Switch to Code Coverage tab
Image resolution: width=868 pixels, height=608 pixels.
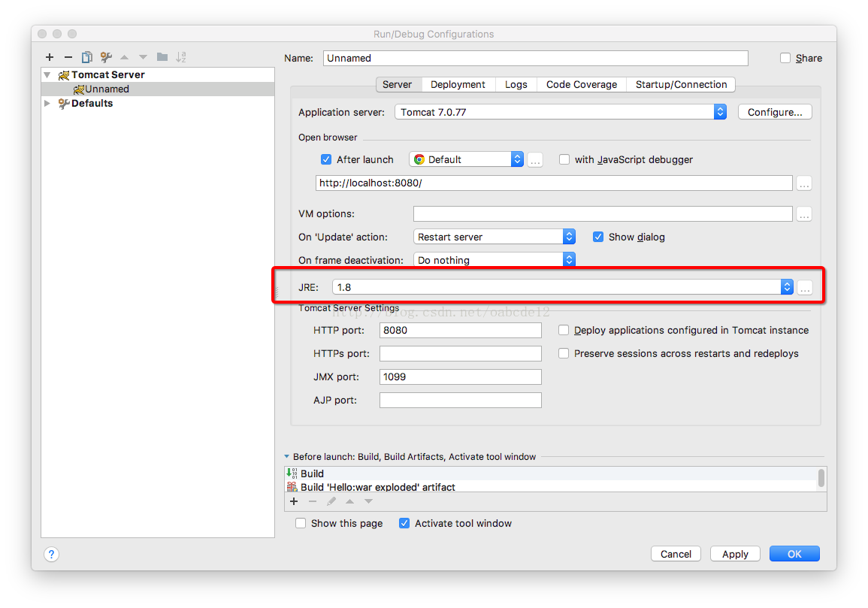click(x=581, y=84)
